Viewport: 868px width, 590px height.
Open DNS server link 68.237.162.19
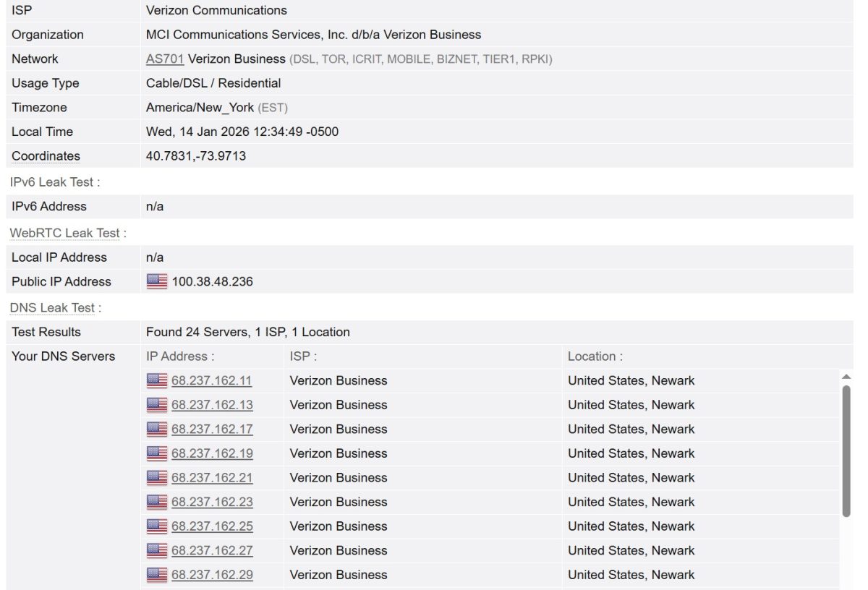click(212, 453)
